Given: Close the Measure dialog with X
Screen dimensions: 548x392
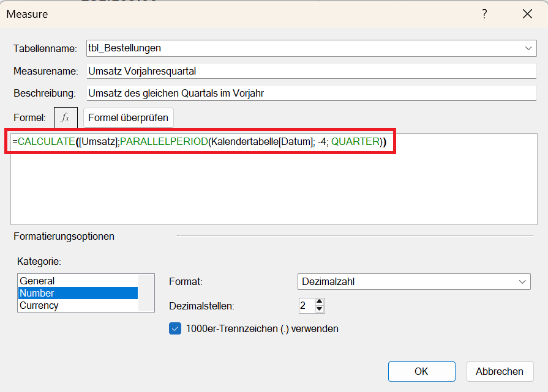Looking at the screenshot, I should tap(527, 14).
